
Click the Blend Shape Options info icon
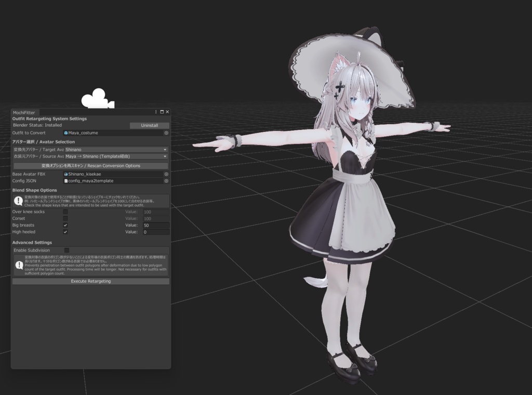click(18, 201)
